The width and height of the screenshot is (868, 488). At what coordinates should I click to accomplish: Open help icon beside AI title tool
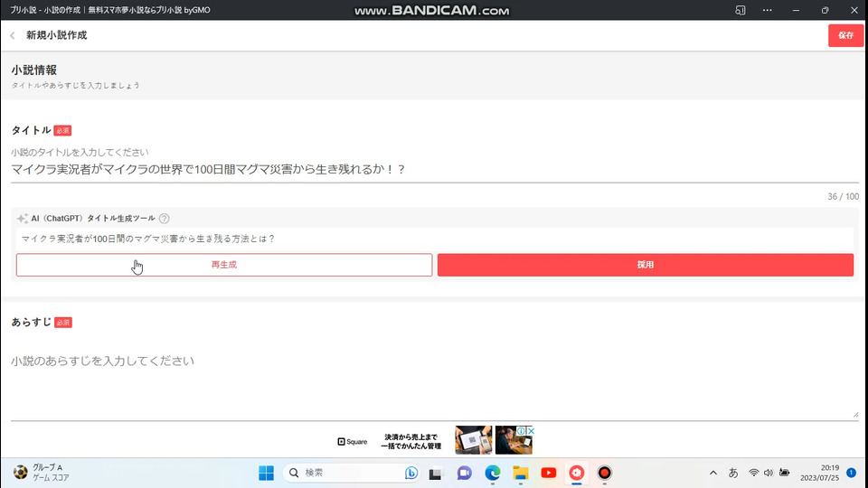tap(164, 219)
